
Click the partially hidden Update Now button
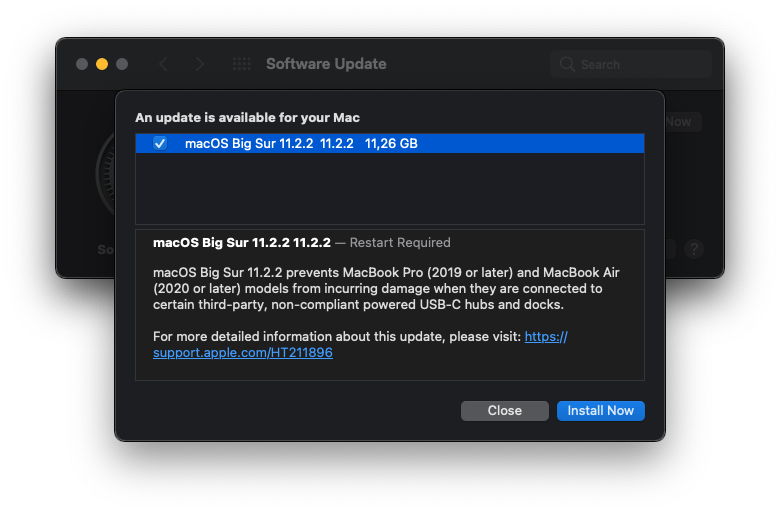pos(682,122)
